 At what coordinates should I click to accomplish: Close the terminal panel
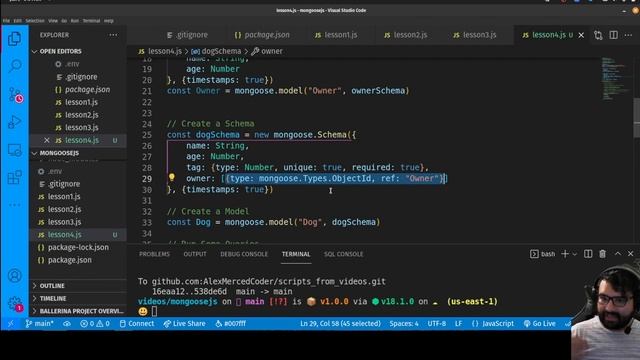[631, 254]
